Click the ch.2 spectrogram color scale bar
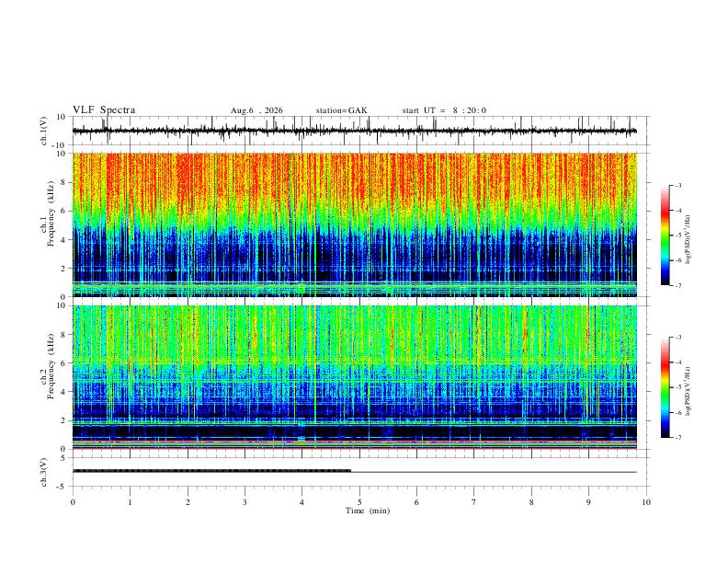This screenshot has height=563, width=728. [665, 387]
